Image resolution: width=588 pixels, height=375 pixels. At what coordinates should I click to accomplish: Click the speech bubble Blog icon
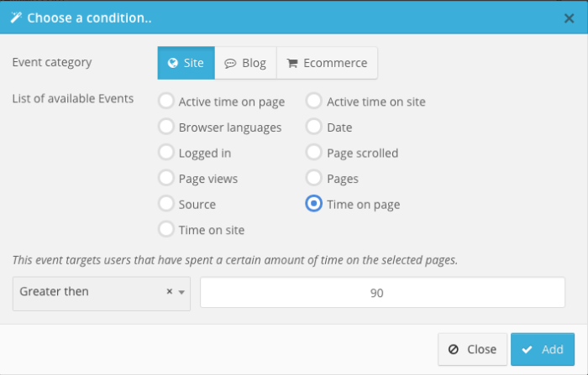click(x=230, y=63)
